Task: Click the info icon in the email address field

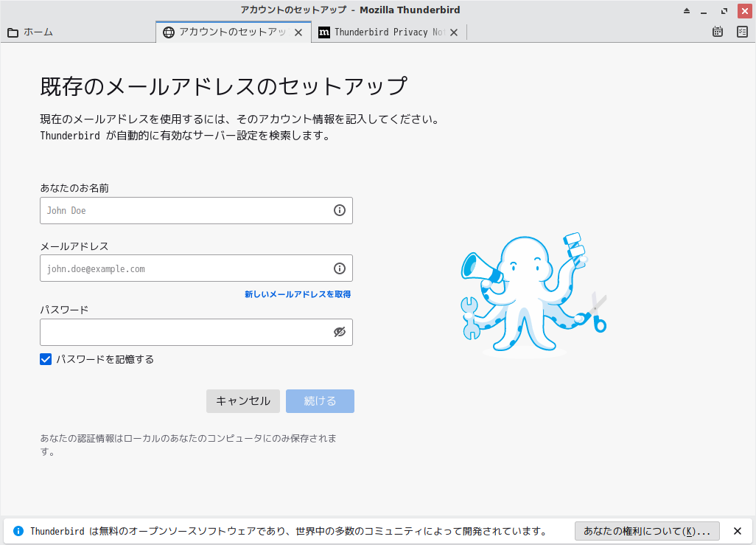Action: pos(340,268)
